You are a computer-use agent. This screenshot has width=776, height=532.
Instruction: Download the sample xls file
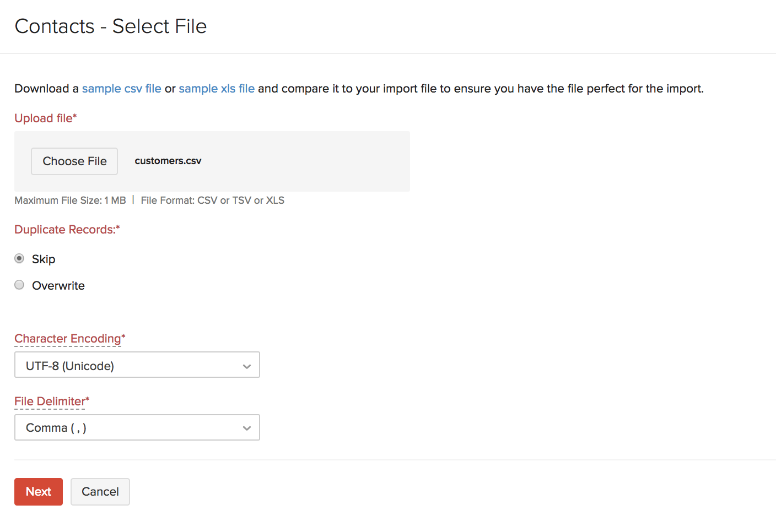tap(217, 89)
